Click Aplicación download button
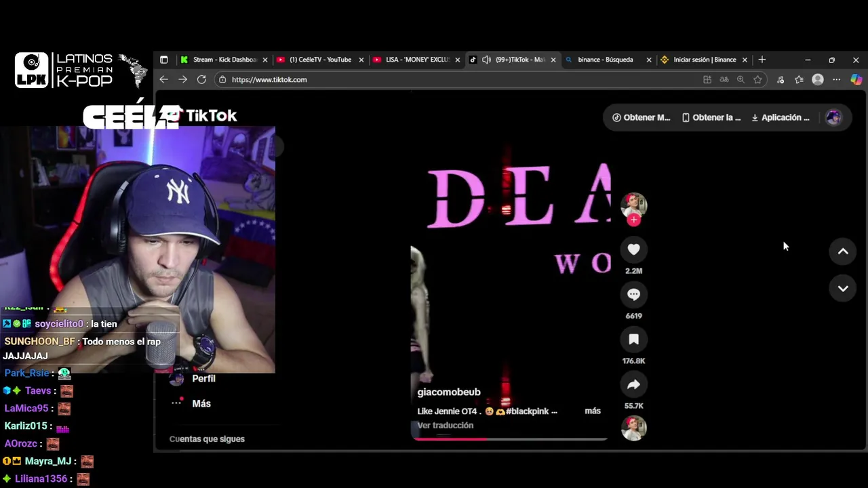The height and width of the screenshot is (488, 868). click(780, 117)
